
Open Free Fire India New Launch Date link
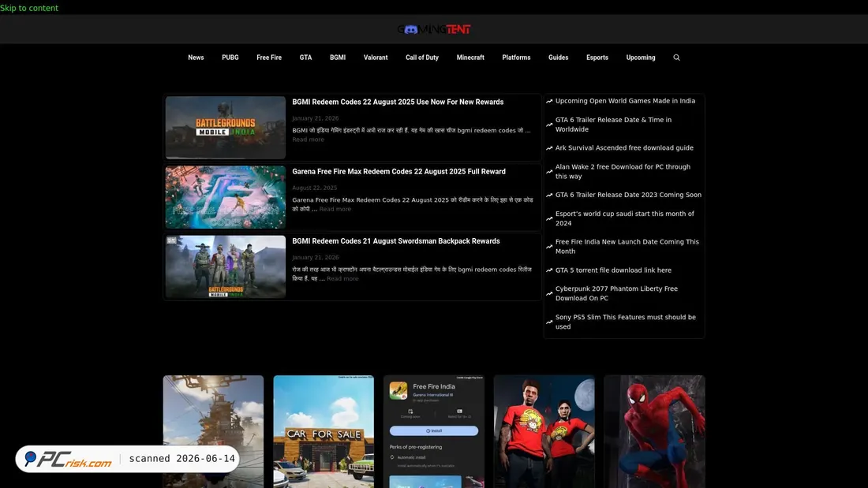[627, 246]
